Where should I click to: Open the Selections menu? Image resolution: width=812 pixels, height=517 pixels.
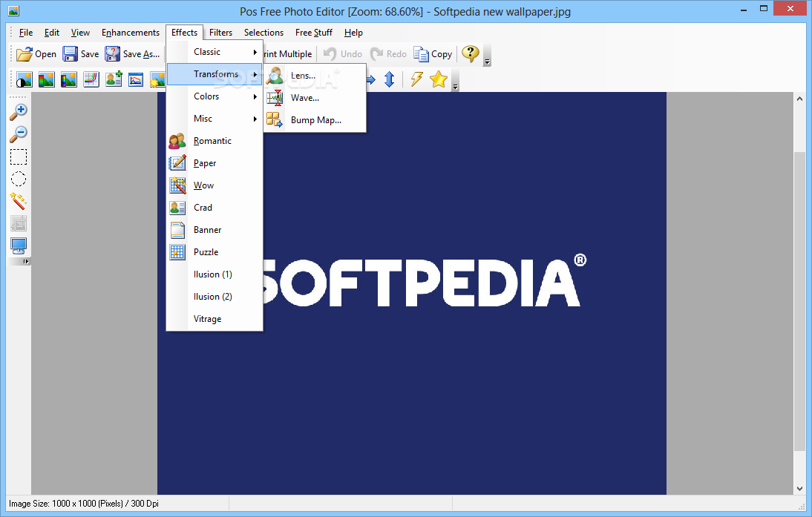(263, 33)
